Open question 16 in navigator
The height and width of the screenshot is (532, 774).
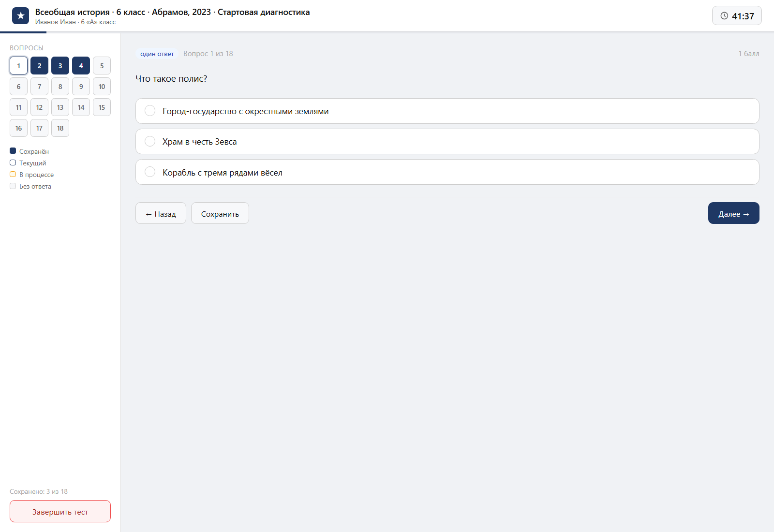pos(18,128)
